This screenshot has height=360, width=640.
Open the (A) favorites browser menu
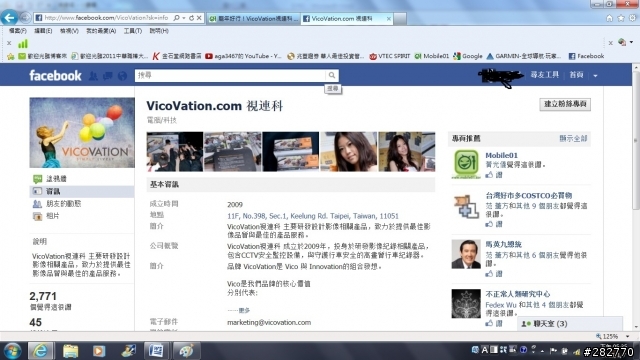[x=101, y=31]
